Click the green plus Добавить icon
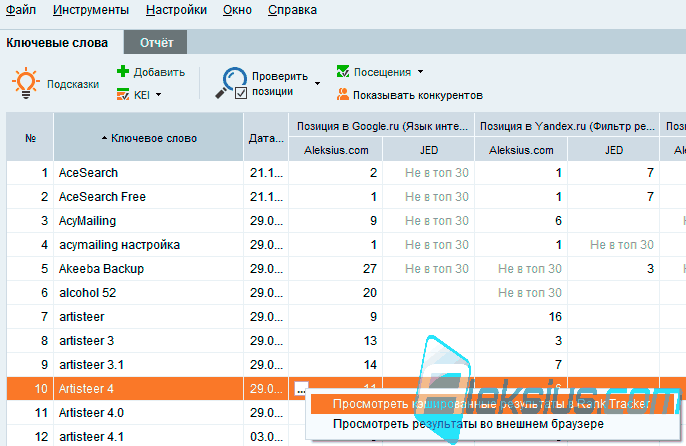686x446 pixels. coord(123,71)
